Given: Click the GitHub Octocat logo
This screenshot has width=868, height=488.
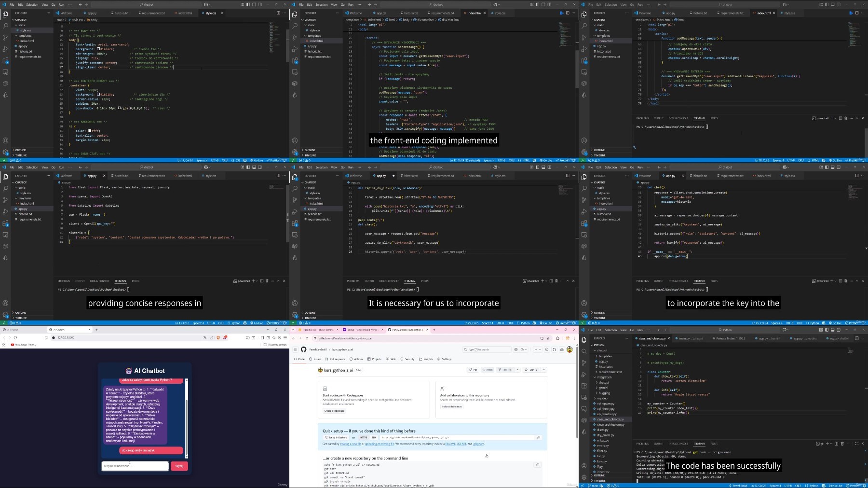Looking at the screenshot, I should [x=303, y=349].
